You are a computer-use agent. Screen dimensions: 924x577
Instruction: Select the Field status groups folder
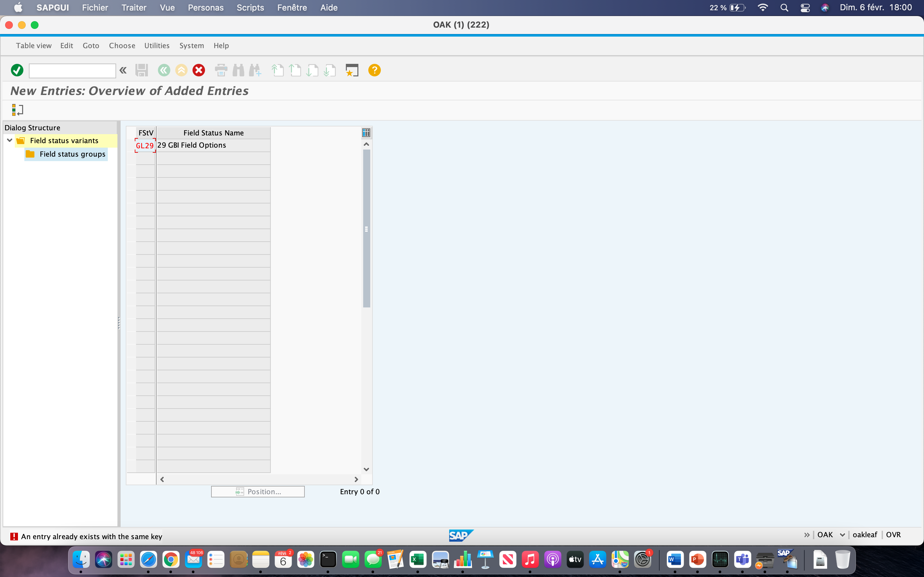tap(66, 154)
